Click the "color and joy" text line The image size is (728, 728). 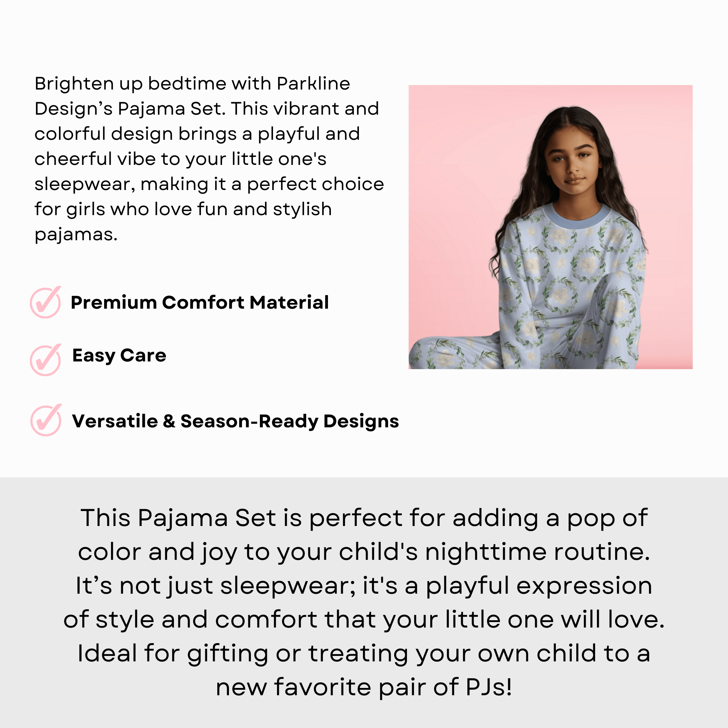point(364,552)
